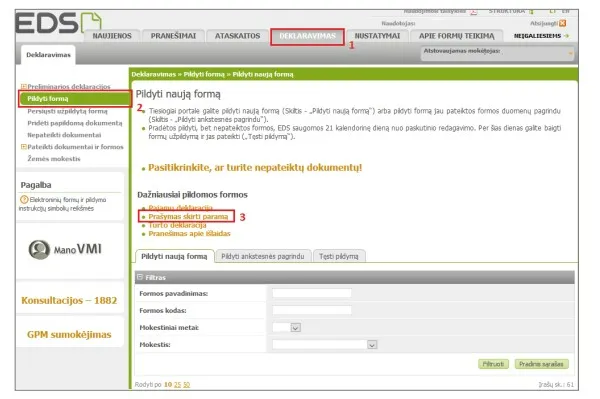Open Turto deklaracija link
The height and width of the screenshot is (399, 600).
click(177, 225)
